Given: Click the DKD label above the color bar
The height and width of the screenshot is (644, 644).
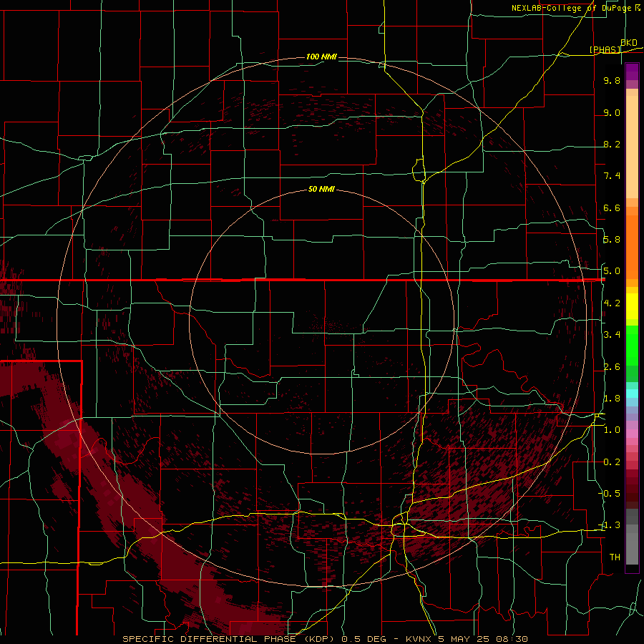Looking at the screenshot, I should point(629,43).
